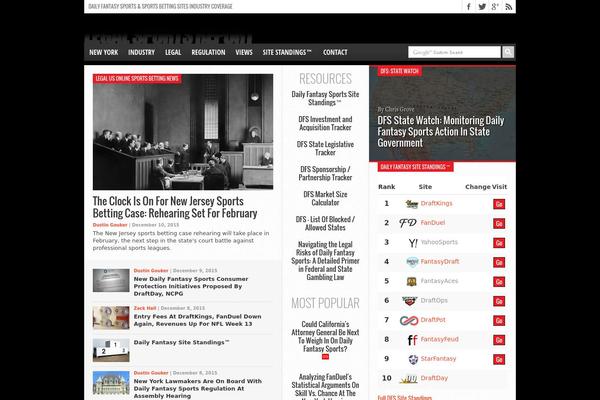Click author Dustin Gouker under main headline
The width and height of the screenshot is (600, 400).
pyautogui.click(x=110, y=225)
